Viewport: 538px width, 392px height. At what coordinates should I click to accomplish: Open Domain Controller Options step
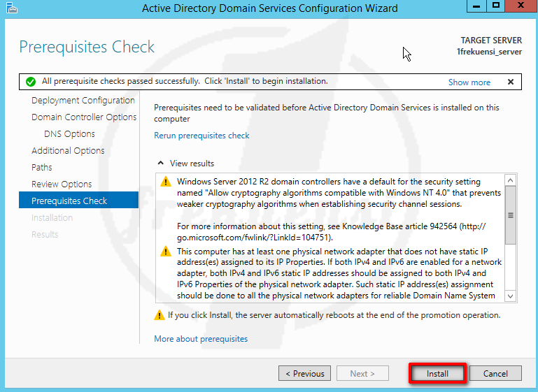(x=84, y=117)
